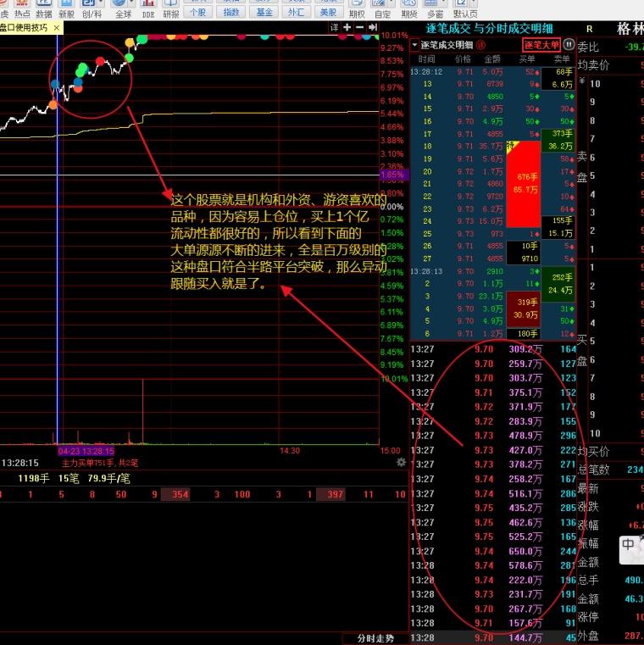Switch to the 分时走势 tab

(375, 637)
